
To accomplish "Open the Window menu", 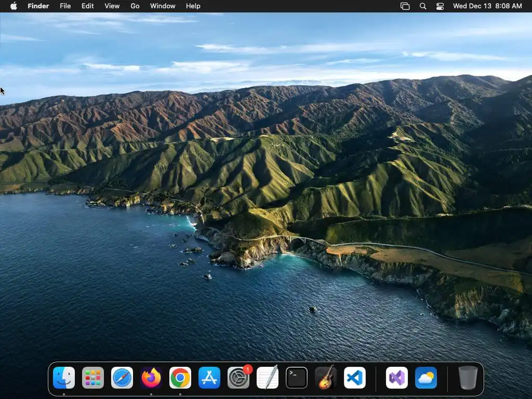I will click(163, 6).
